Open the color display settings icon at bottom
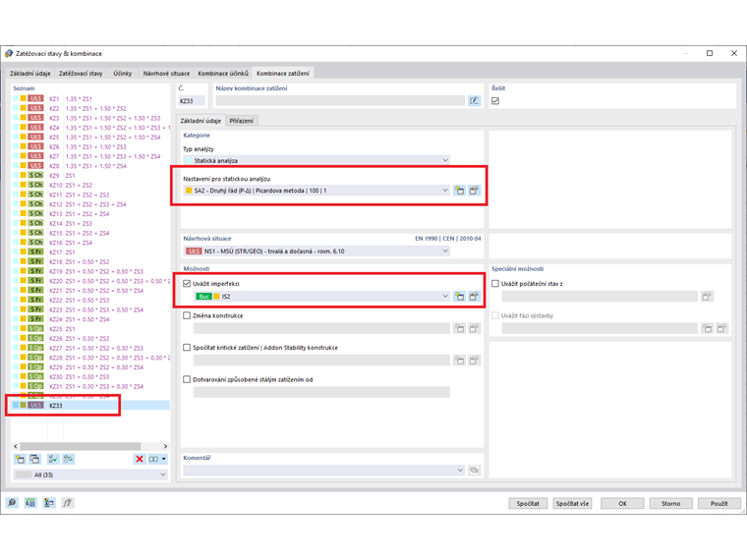The width and height of the screenshot is (747, 560). pyautogui.click(x=48, y=503)
